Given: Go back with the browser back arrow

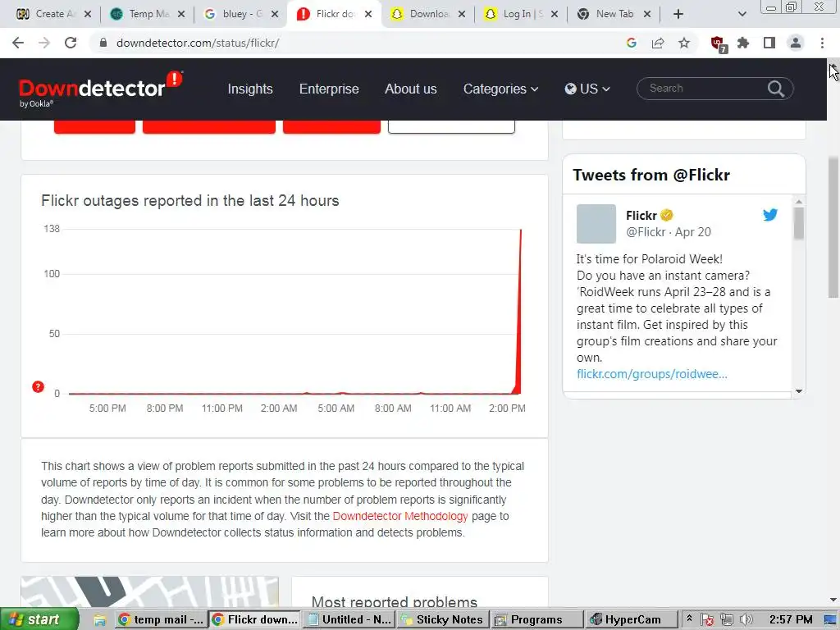Looking at the screenshot, I should 18,43.
